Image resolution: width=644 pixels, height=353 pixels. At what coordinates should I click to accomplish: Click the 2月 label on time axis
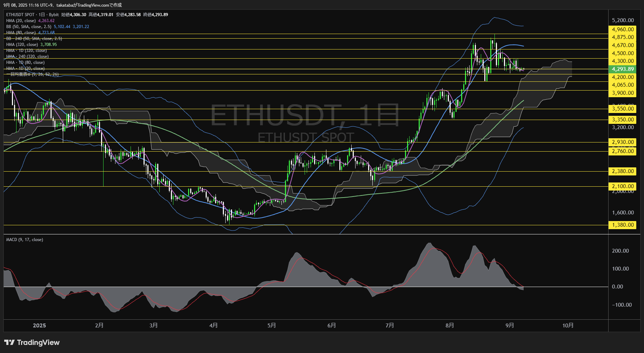[x=99, y=326]
